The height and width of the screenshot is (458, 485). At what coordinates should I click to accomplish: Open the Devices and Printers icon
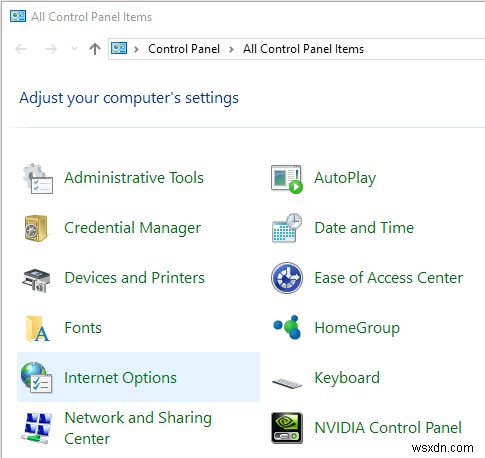[x=36, y=280]
